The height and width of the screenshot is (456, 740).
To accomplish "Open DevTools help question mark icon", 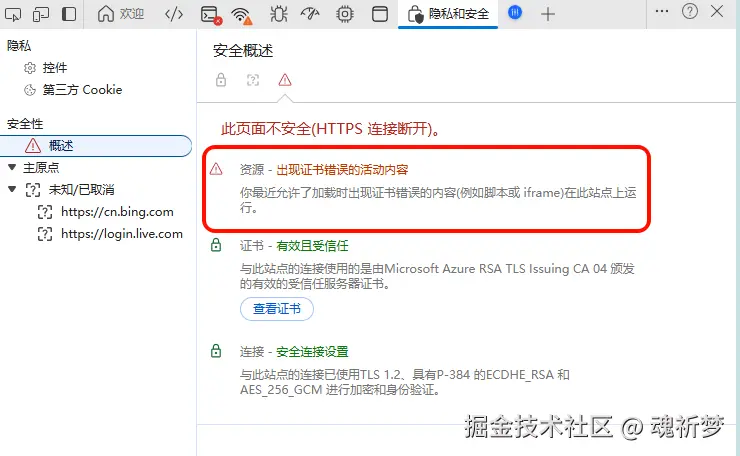I will [x=690, y=11].
